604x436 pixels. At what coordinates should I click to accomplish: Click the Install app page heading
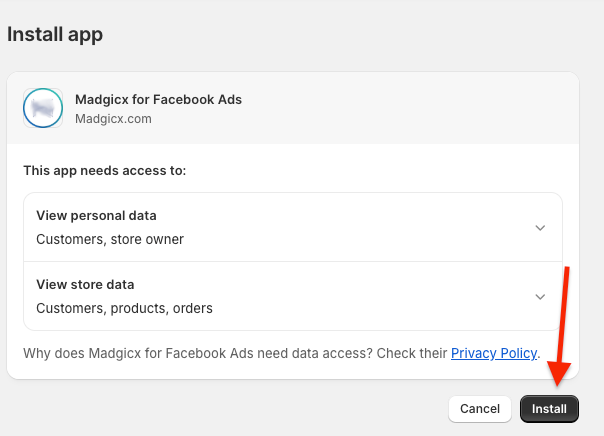(55, 35)
